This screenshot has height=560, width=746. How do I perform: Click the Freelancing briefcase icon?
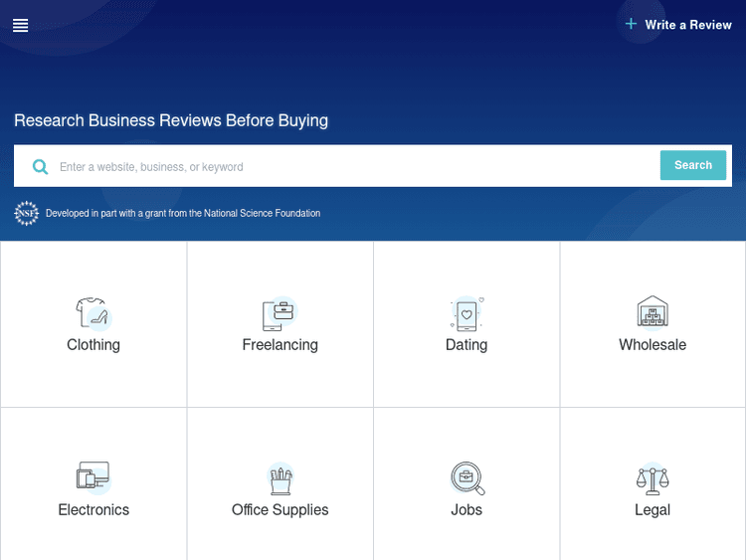(x=280, y=313)
